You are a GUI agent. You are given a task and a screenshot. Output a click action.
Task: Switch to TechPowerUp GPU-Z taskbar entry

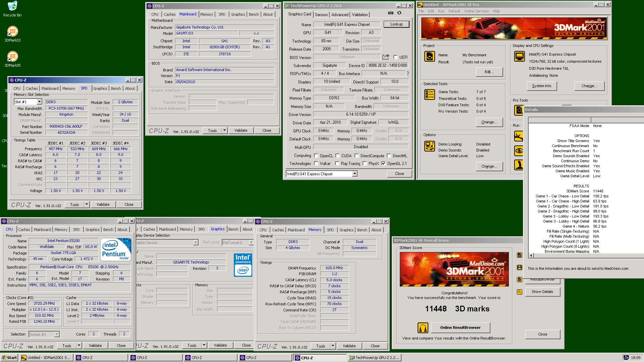(374, 358)
